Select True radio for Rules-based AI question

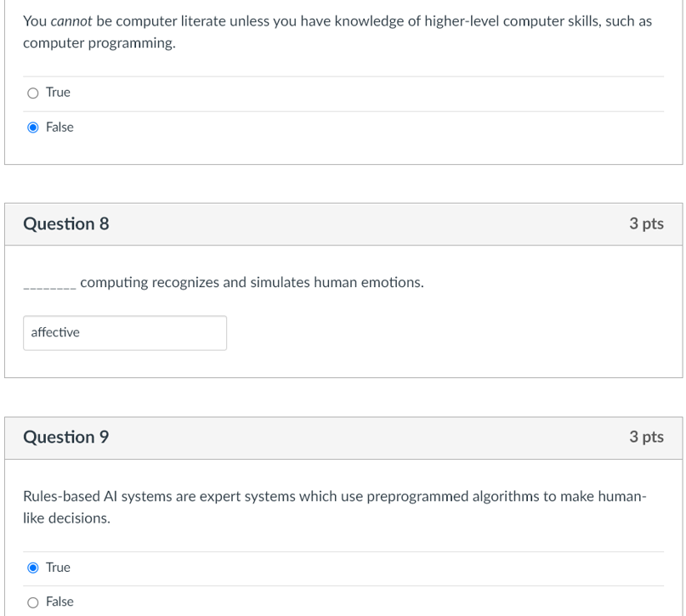[x=33, y=568]
